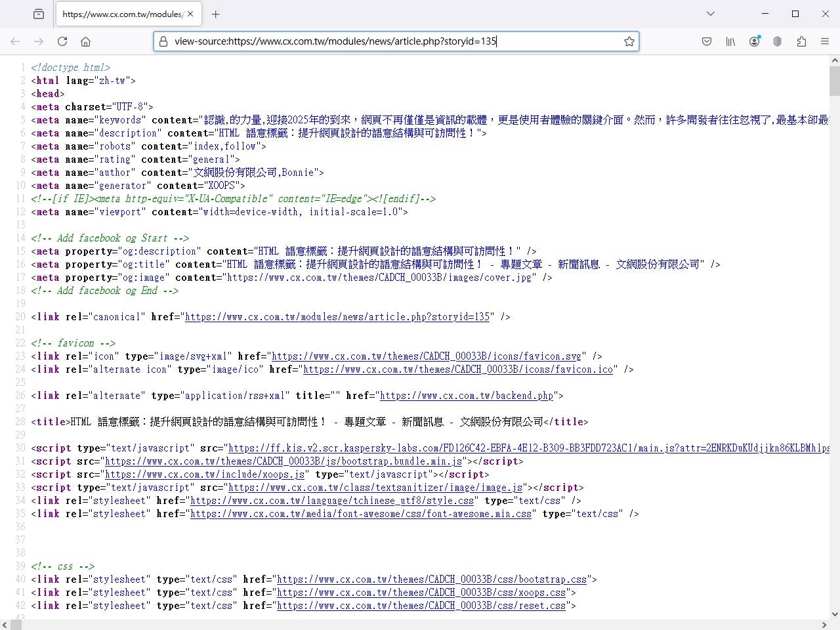
Task: Click the meta name="viewport" line
Action: click(x=219, y=212)
